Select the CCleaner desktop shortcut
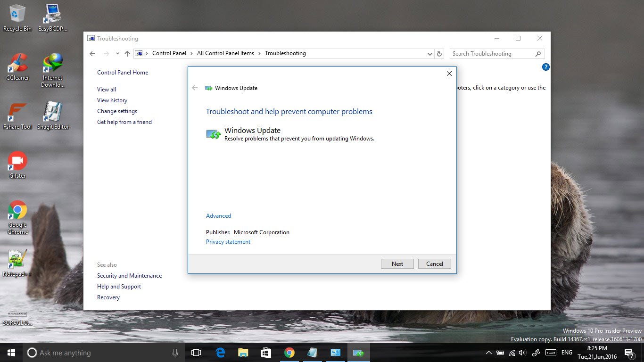Screen dimensions: 644x362 coord(17,67)
